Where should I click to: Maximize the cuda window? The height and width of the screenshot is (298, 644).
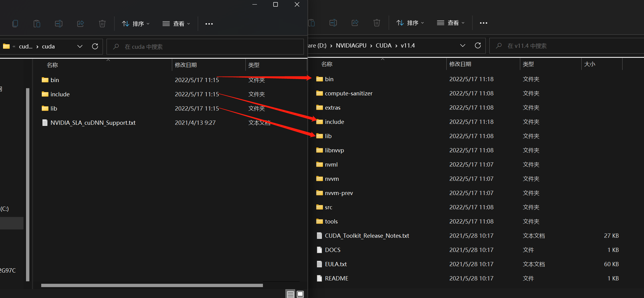coord(275,5)
